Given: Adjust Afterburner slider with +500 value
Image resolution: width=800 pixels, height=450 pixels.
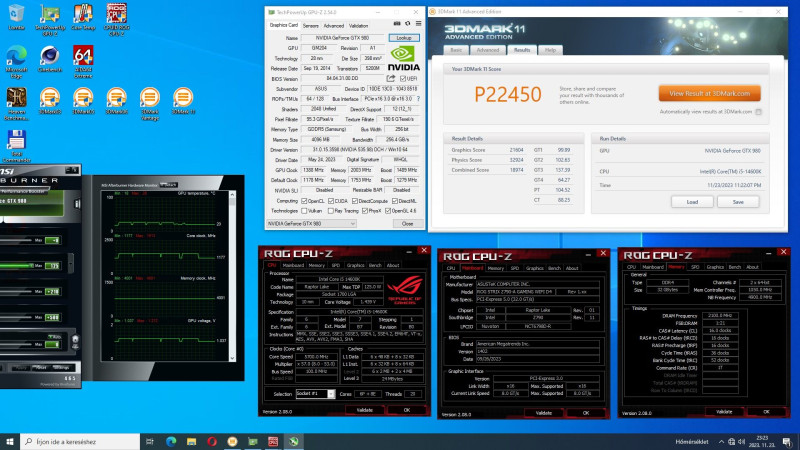Looking at the screenshot, I should [x=16, y=317].
